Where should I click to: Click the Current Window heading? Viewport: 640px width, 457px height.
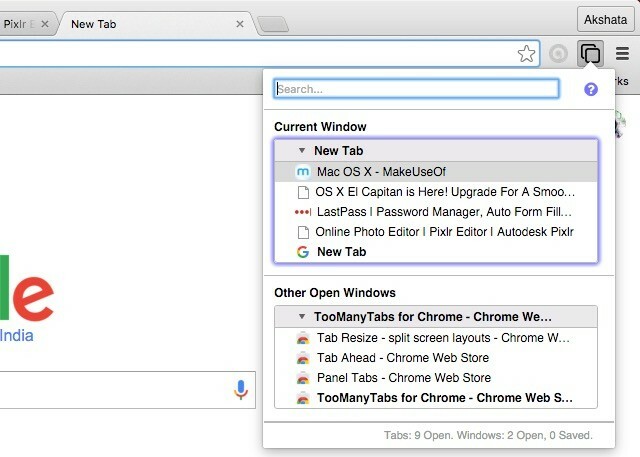pyautogui.click(x=320, y=127)
